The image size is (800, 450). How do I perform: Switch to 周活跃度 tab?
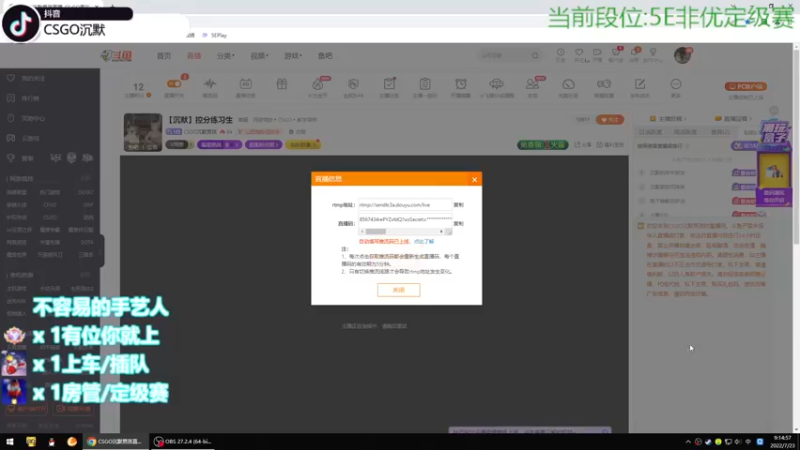coord(685,132)
